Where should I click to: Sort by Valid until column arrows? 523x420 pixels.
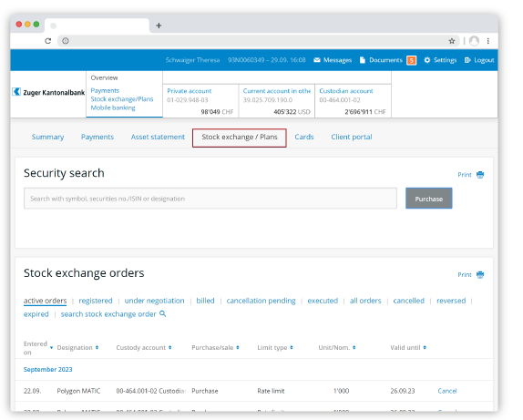point(425,347)
